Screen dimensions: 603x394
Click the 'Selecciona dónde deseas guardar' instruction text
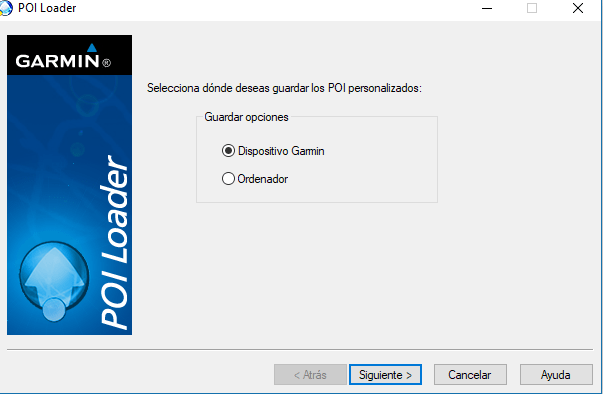pyautogui.click(x=284, y=88)
